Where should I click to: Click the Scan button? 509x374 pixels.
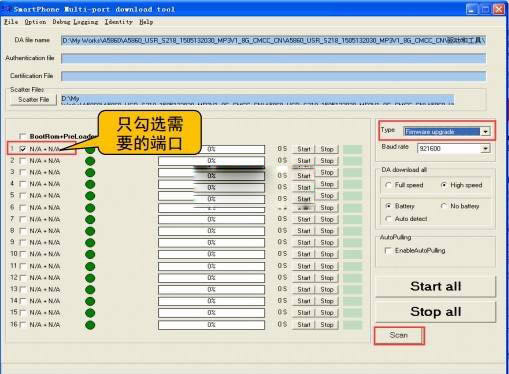click(x=399, y=335)
